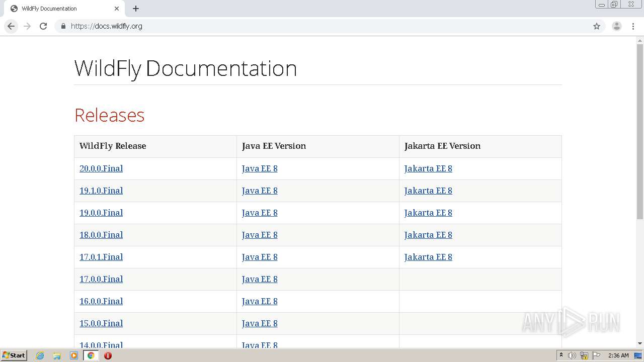
Task: Open Java EE 8 link for 19.0.0.Final
Action: [x=260, y=213]
